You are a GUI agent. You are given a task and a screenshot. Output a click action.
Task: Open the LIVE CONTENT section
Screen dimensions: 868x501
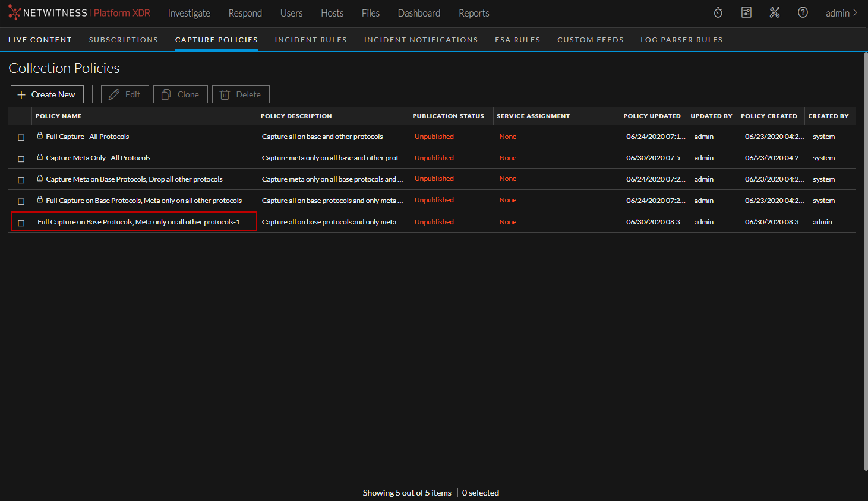coord(40,39)
